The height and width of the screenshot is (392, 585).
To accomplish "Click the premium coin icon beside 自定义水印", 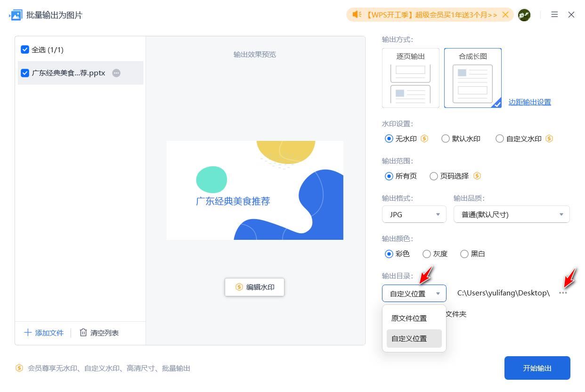I will click(x=549, y=139).
